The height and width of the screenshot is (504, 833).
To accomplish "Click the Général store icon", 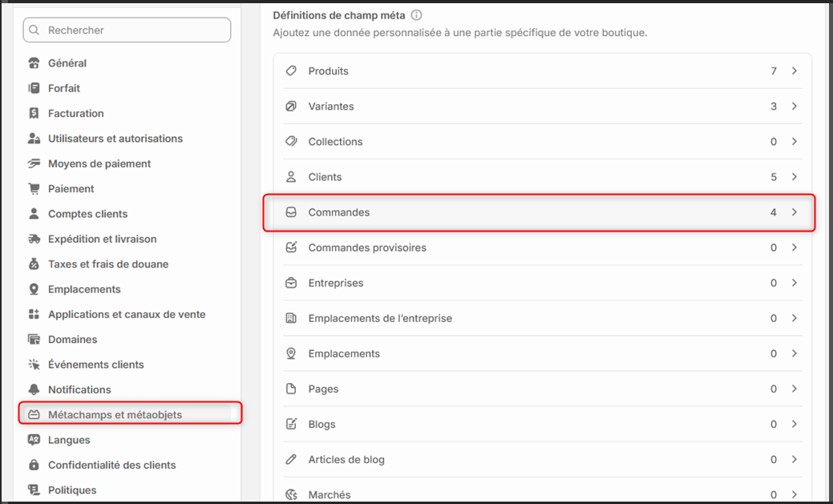I will click(x=34, y=63).
